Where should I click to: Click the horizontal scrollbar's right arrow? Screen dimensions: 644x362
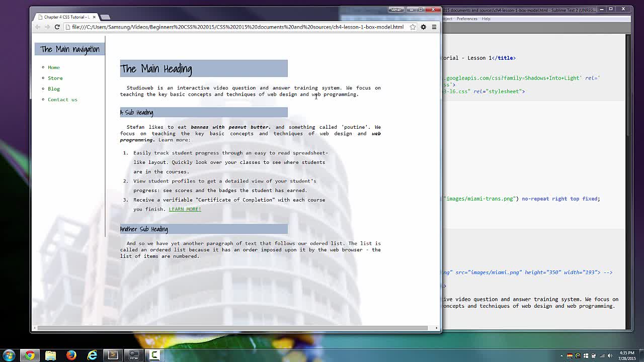tap(437, 328)
